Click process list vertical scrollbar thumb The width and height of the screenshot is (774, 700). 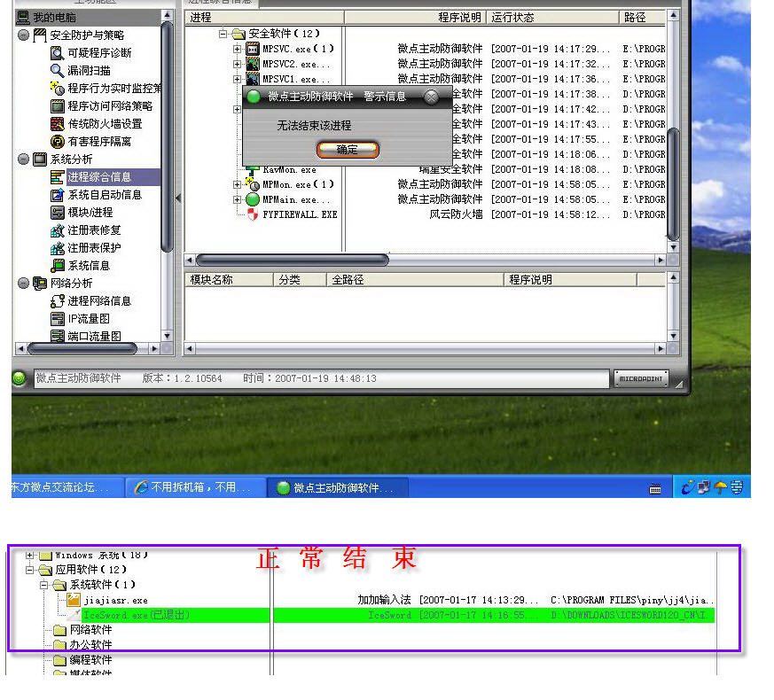[673, 183]
